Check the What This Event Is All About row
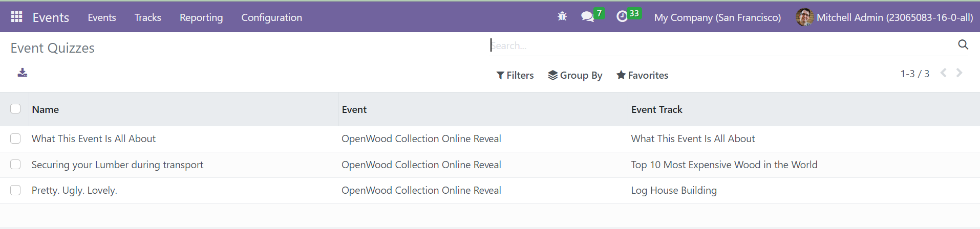Image resolution: width=980 pixels, height=229 pixels. pyautogui.click(x=15, y=139)
